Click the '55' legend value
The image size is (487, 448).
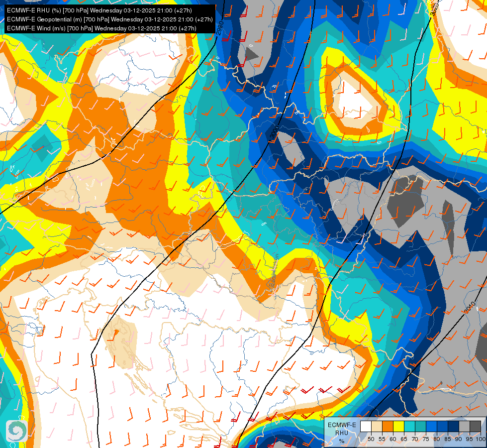tap(382, 439)
